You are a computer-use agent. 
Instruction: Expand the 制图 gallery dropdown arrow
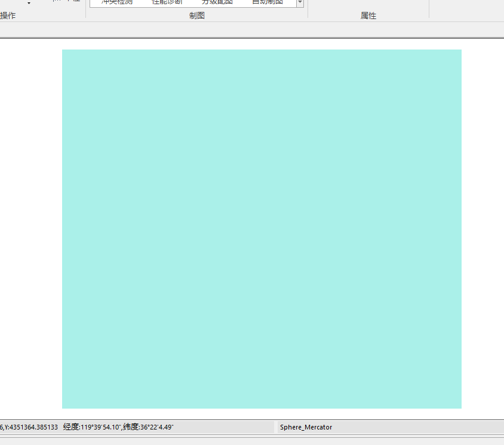click(x=300, y=2)
